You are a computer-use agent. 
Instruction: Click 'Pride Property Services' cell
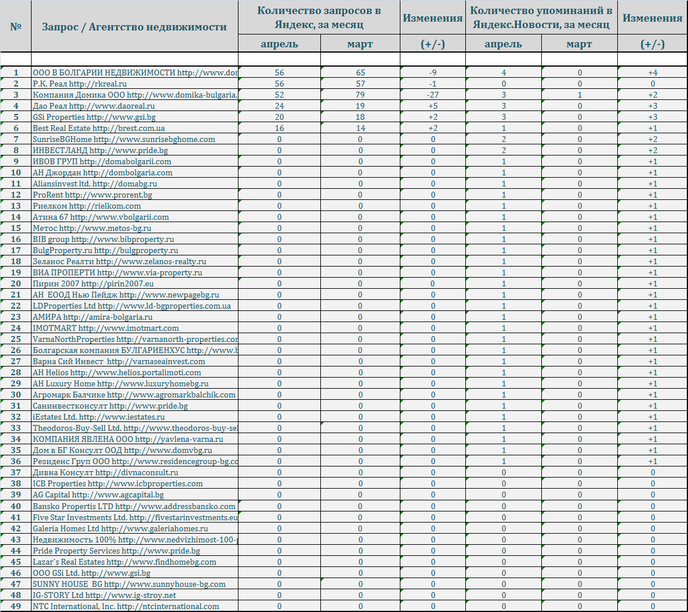click(135, 551)
